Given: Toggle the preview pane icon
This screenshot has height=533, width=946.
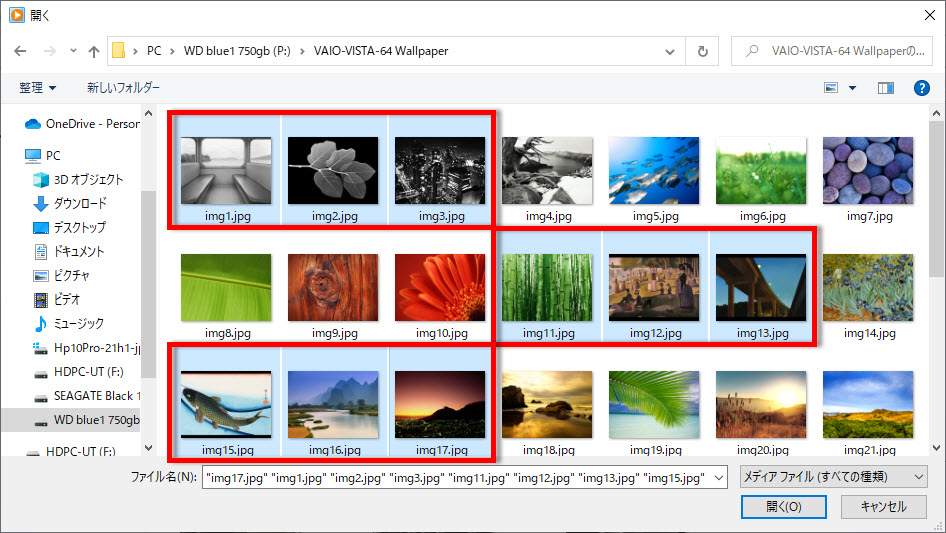Looking at the screenshot, I should pos(885,88).
